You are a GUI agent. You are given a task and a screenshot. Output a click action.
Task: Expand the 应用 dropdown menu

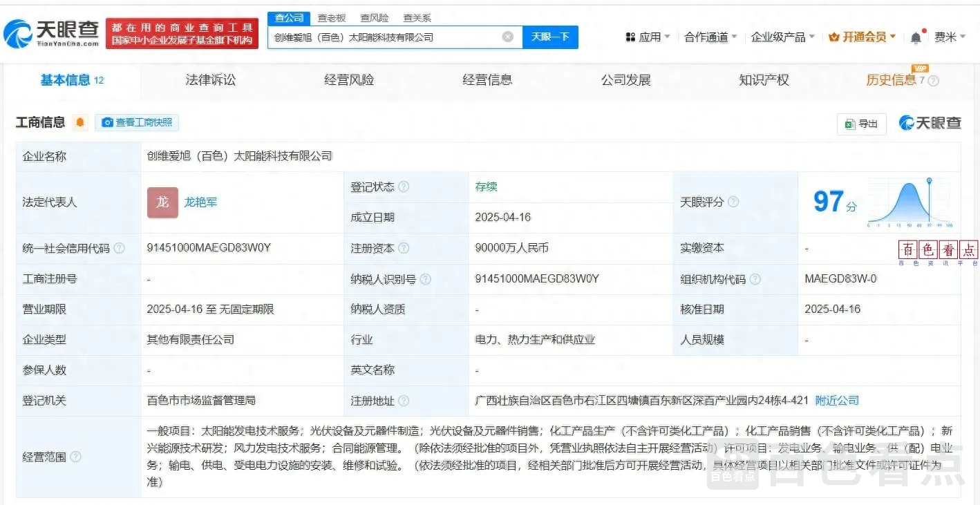click(x=648, y=37)
